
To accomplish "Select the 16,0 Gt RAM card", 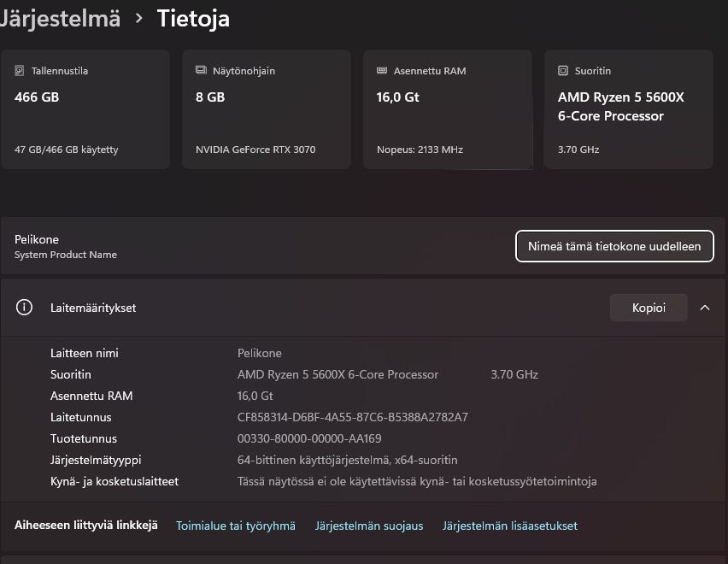I will point(447,109).
